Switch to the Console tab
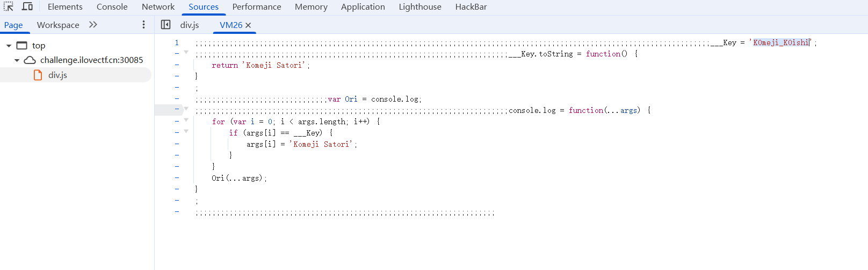868x270 pixels. coord(112,7)
